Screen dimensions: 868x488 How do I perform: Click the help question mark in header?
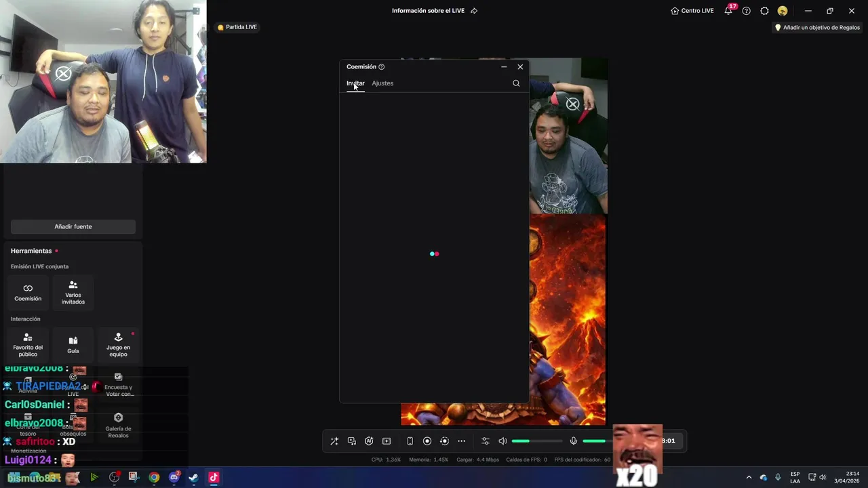(x=747, y=11)
